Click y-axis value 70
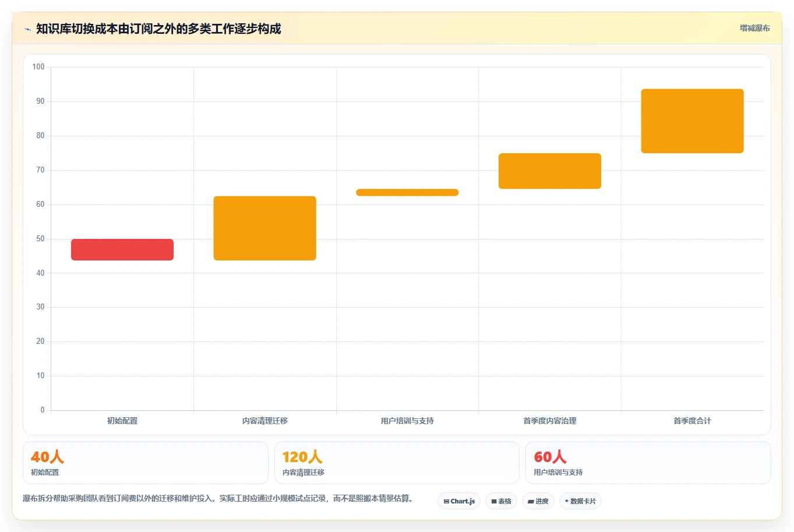This screenshot has height=532, width=794. [40, 170]
